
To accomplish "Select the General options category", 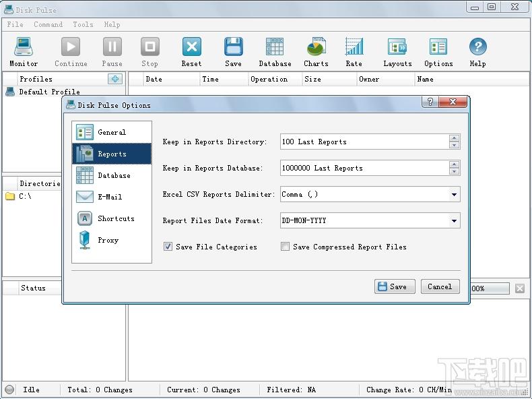I will pyautogui.click(x=112, y=132).
